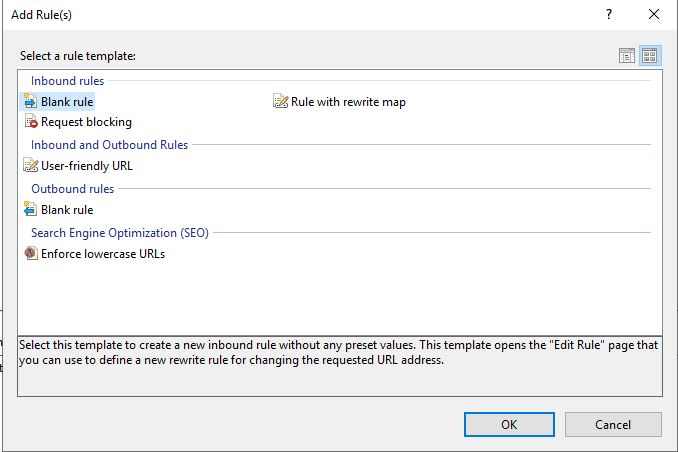Image resolution: width=678 pixels, height=452 pixels.
Task: Cancel the Add Rule(s) dialog
Action: coord(613,424)
